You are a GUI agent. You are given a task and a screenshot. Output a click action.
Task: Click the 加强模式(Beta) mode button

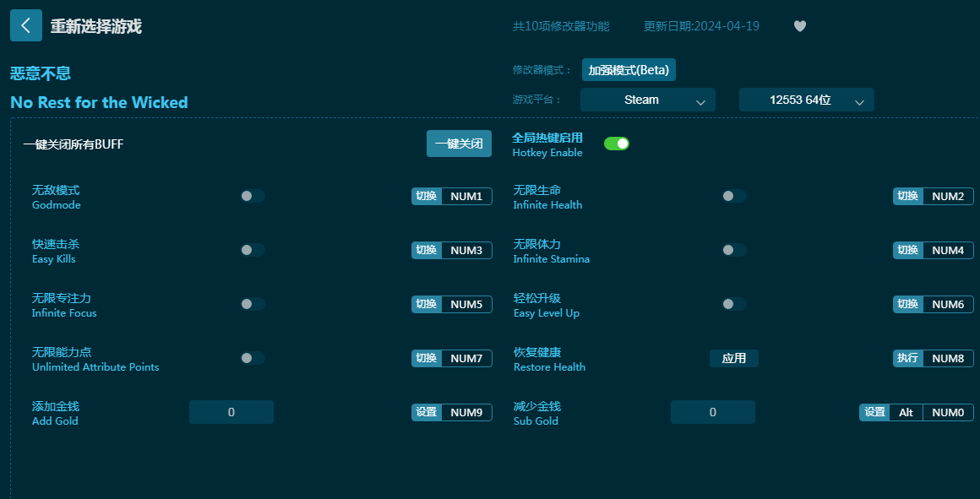629,70
